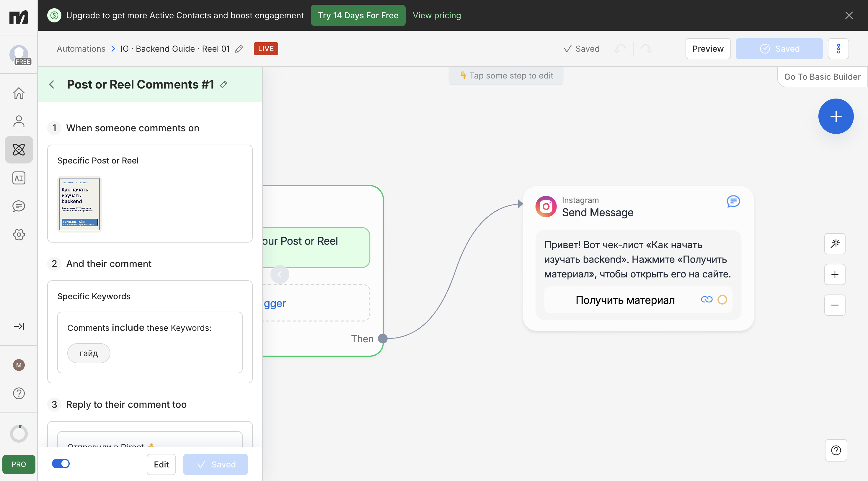Edit the Post or Reel Comments title pencil

tap(223, 85)
